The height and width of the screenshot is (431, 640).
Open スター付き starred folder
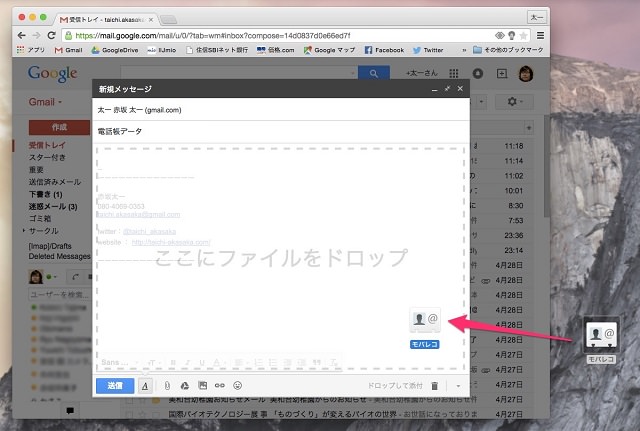click(x=47, y=157)
